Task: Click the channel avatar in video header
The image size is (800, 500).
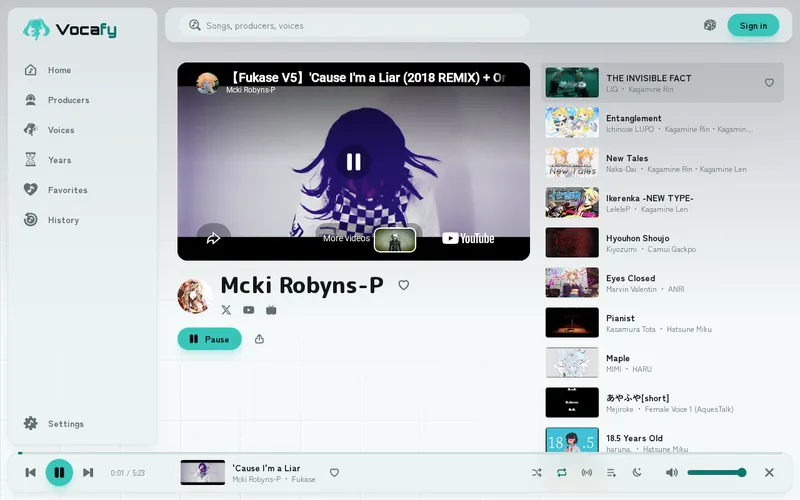Action: [x=208, y=83]
